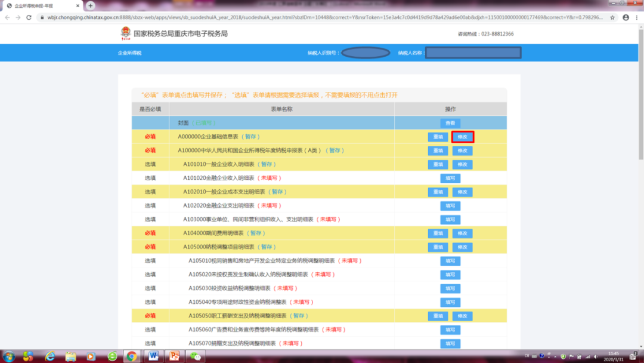The image size is (644, 363).
Task: Click 填写 for A105060广告费 row
Action: [450, 330]
